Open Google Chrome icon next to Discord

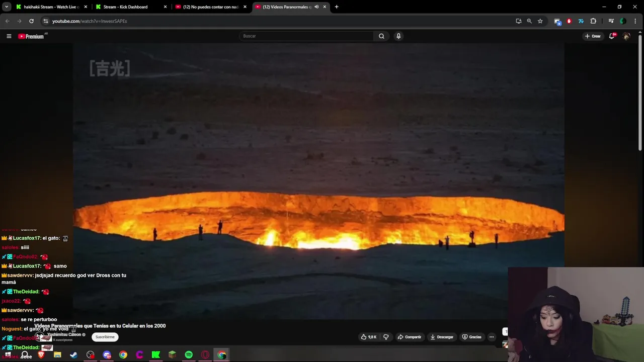tap(123, 355)
